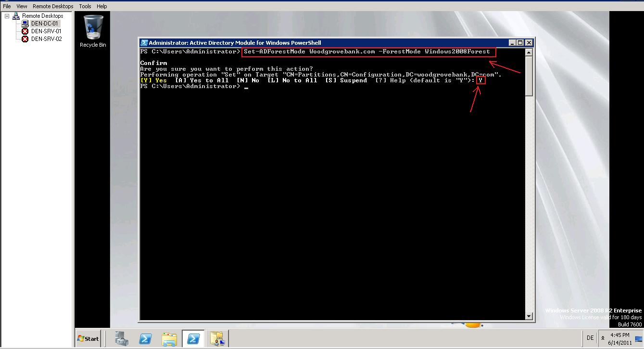This screenshot has width=644, height=349.
Task: Click the red disconnected icon beside DEN-SRV-02
Action: (25, 39)
